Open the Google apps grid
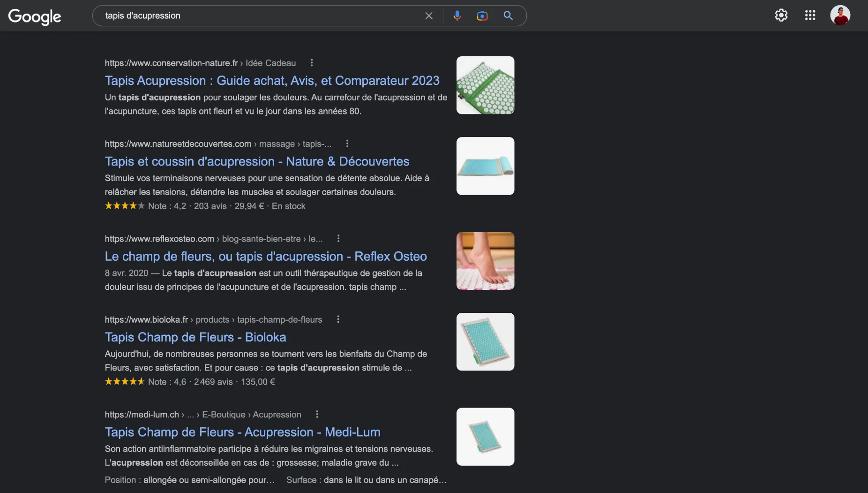Viewport: 868px width, 493px height. 810,15
